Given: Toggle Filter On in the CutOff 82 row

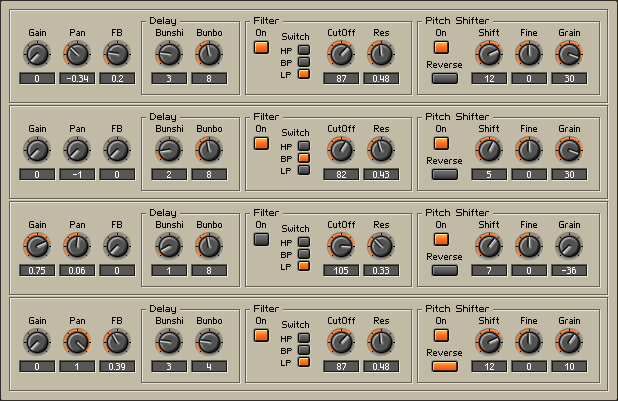Looking at the screenshot, I should 261,144.
